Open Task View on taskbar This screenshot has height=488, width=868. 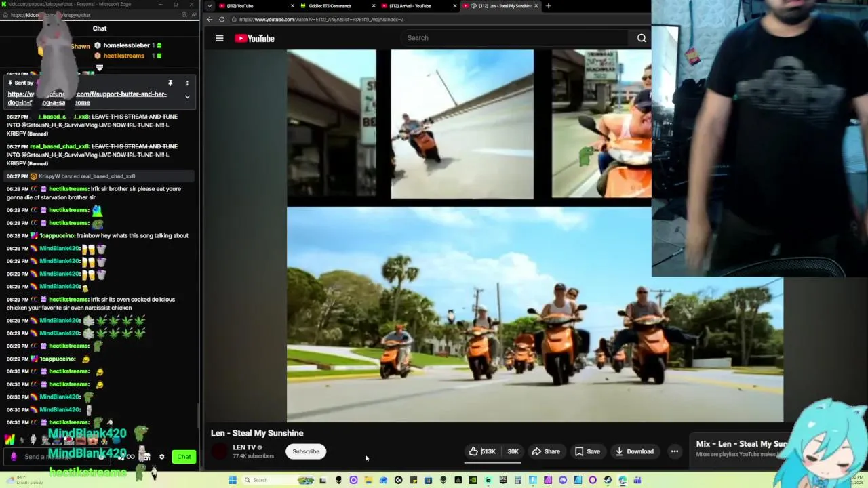click(323, 480)
